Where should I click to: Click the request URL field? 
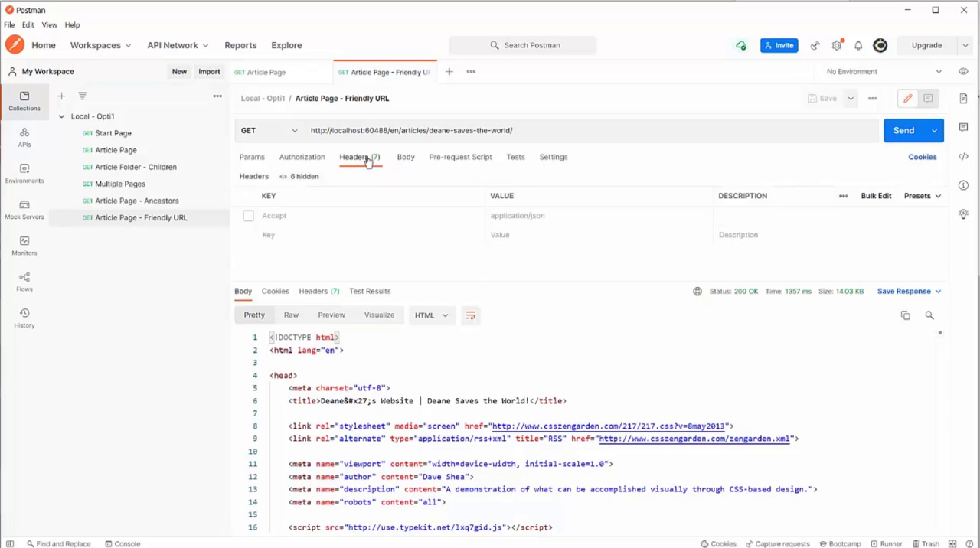590,131
